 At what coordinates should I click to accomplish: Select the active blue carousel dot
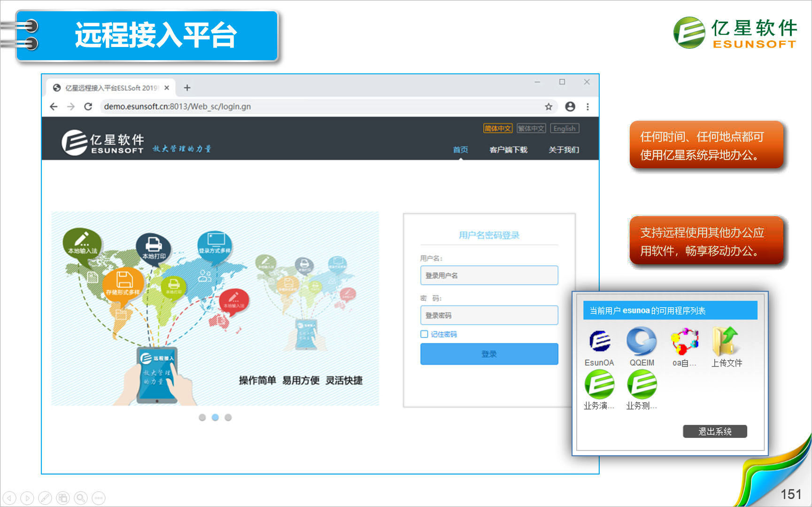click(x=215, y=417)
